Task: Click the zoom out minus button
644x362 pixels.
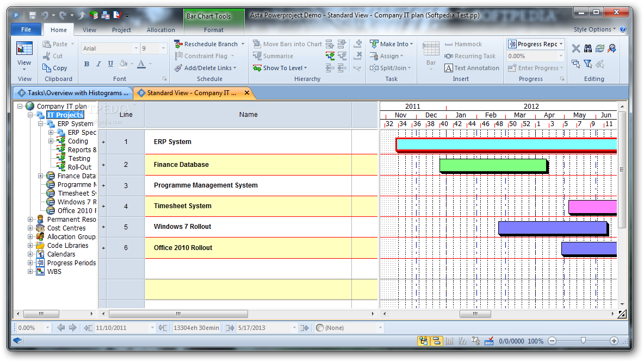Action: (552, 341)
